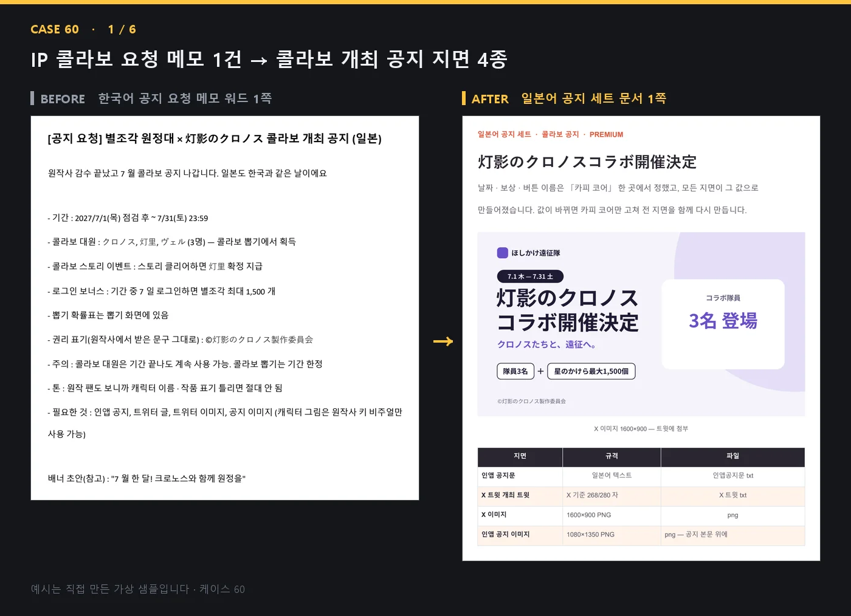This screenshot has height=616, width=851.
Task: Click the "X 트윗 txt" file cell
Action: click(733, 495)
